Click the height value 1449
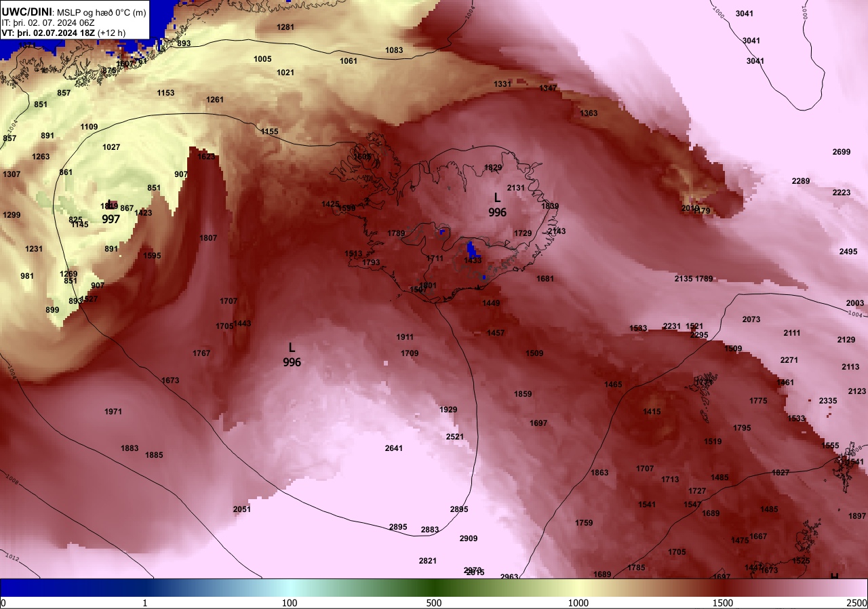Image resolution: width=868 pixels, height=609 pixels. pyautogui.click(x=491, y=303)
